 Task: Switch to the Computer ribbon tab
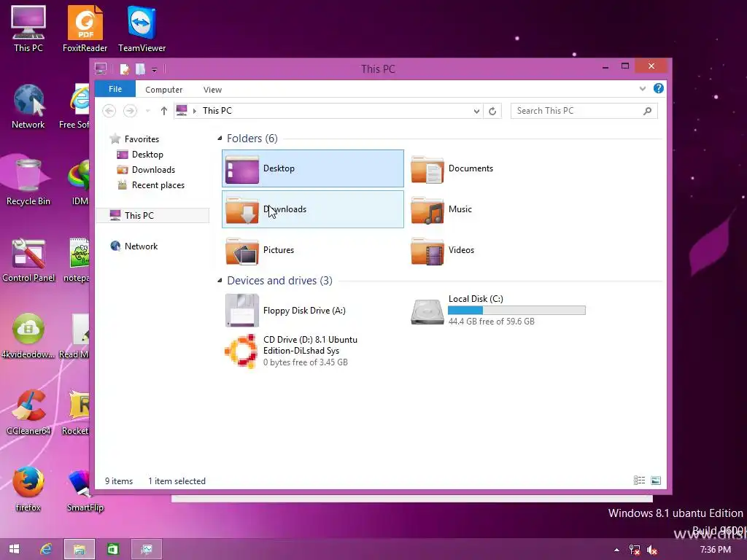pyautogui.click(x=163, y=90)
